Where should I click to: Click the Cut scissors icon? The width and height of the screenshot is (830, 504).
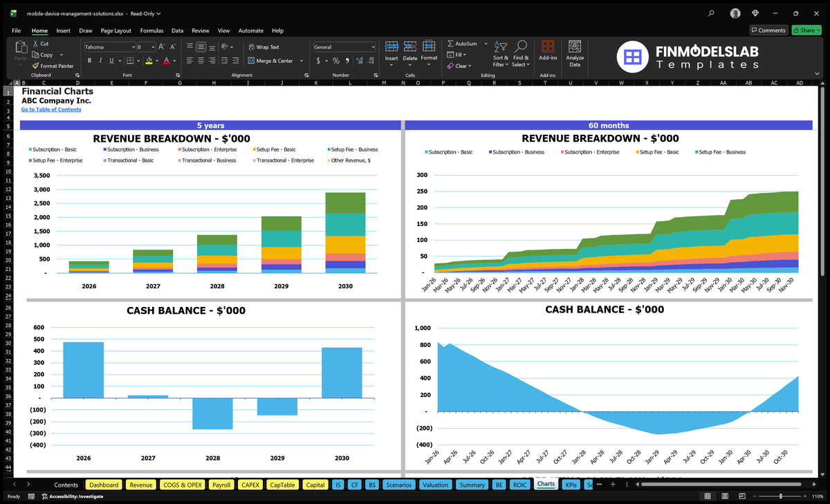click(35, 44)
